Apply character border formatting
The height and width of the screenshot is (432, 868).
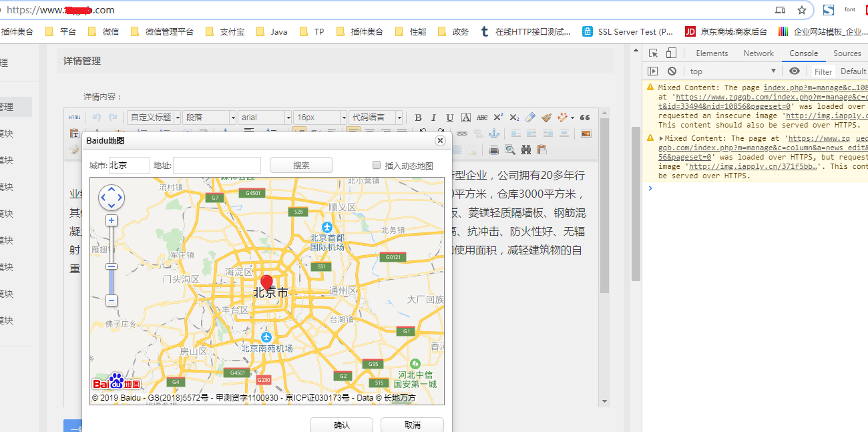click(x=466, y=118)
